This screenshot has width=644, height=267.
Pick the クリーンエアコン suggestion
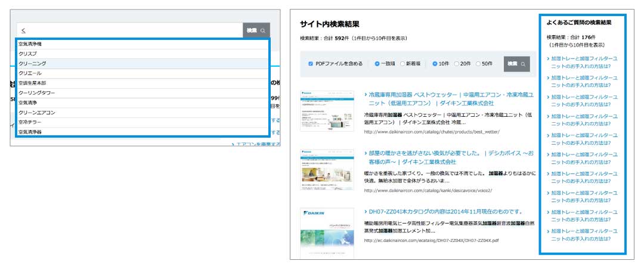143,113
